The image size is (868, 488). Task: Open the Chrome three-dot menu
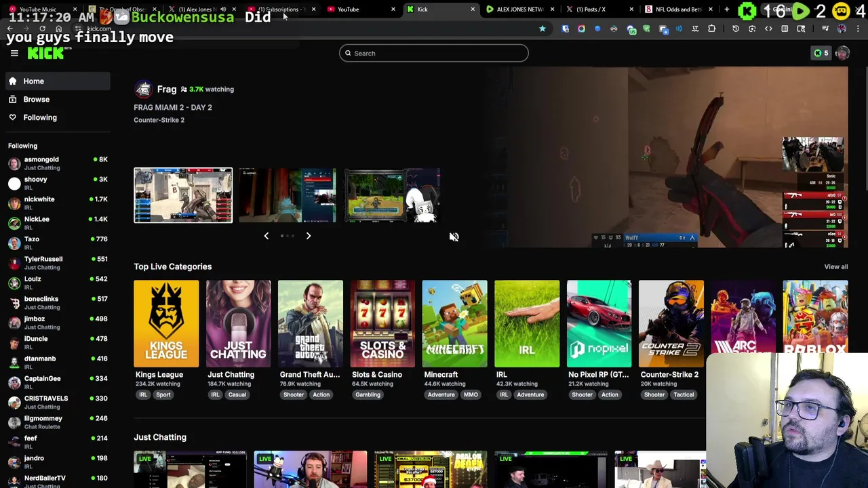[858, 28]
